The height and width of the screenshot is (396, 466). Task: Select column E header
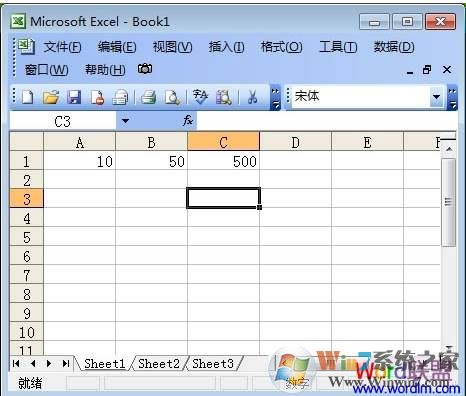[367, 142]
